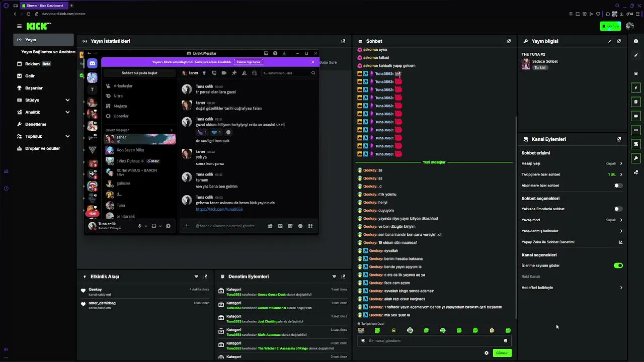Click Devre dışı bırak in Discord banner

249,62
